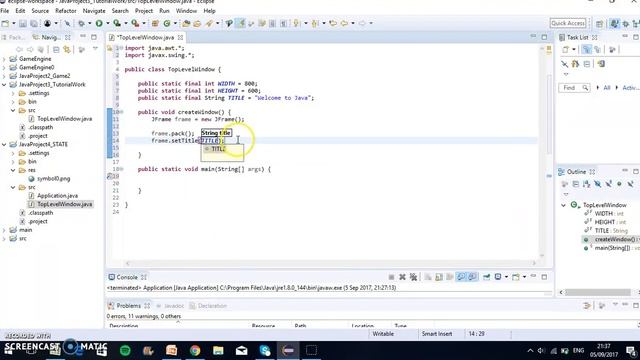640x360 pixels.
Task: Open the Spotify icon in taskbar
Action: coord(125,350)
